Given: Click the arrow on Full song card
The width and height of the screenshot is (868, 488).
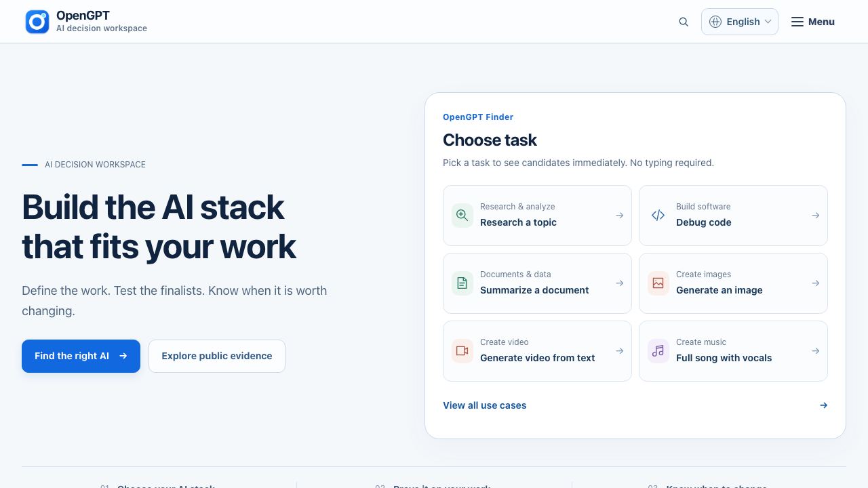Looking at the screenshot, I should click(x=815, y=351).
